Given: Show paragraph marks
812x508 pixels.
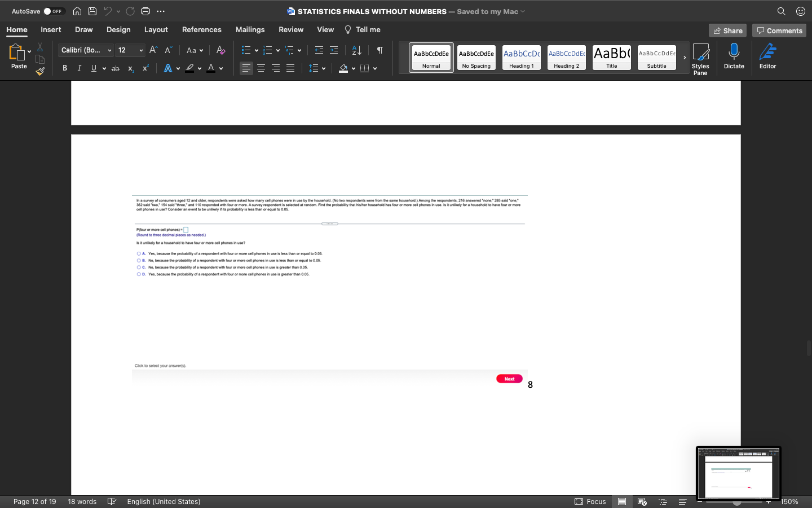Looking at the screenshot, I should click(x=379, y=50).
